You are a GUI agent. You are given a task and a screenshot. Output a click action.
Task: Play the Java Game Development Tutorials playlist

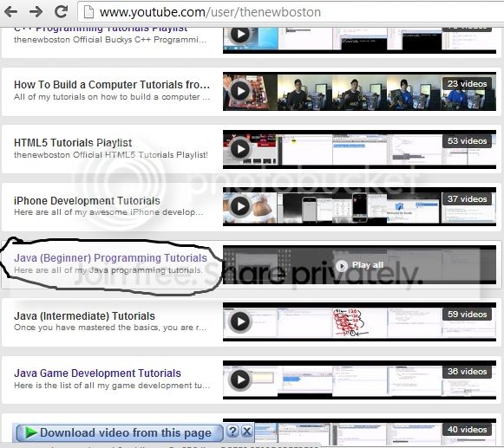pyautogui.click(x=239, y=380)
